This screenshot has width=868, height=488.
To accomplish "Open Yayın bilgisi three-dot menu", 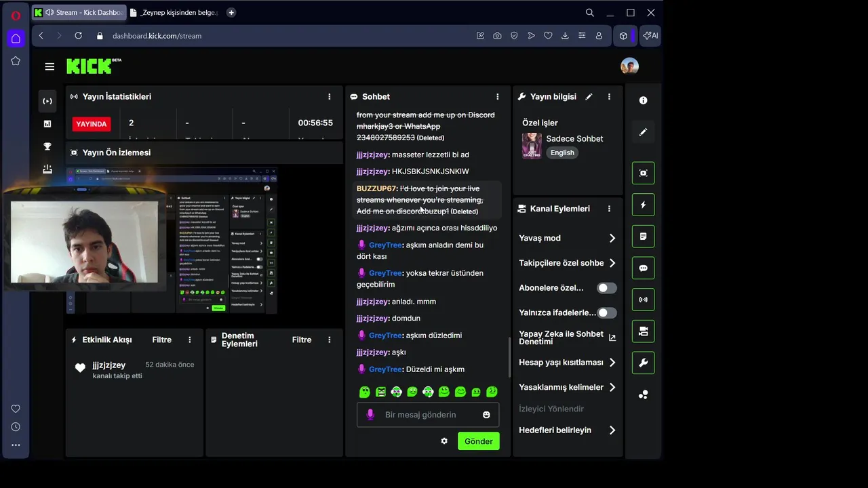I will [609, 97].
